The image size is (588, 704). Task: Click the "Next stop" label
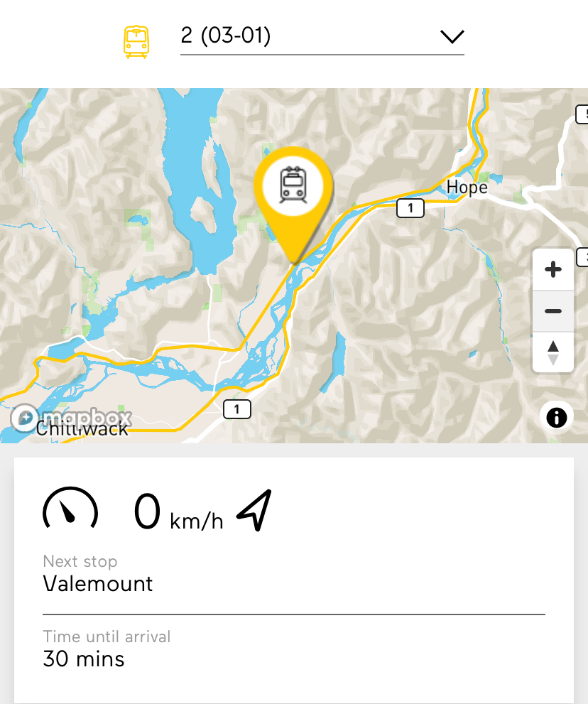click(x=80, y=561)
